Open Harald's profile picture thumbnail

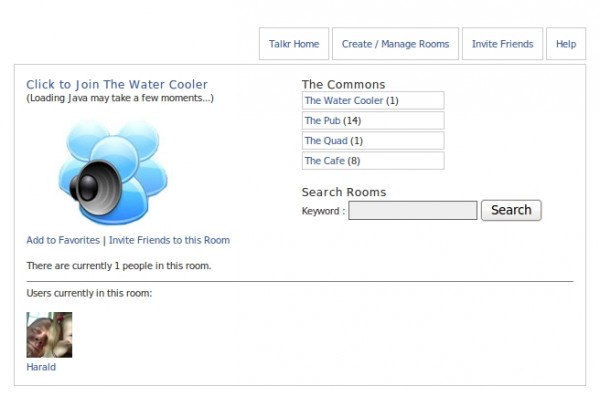[49, 335]
